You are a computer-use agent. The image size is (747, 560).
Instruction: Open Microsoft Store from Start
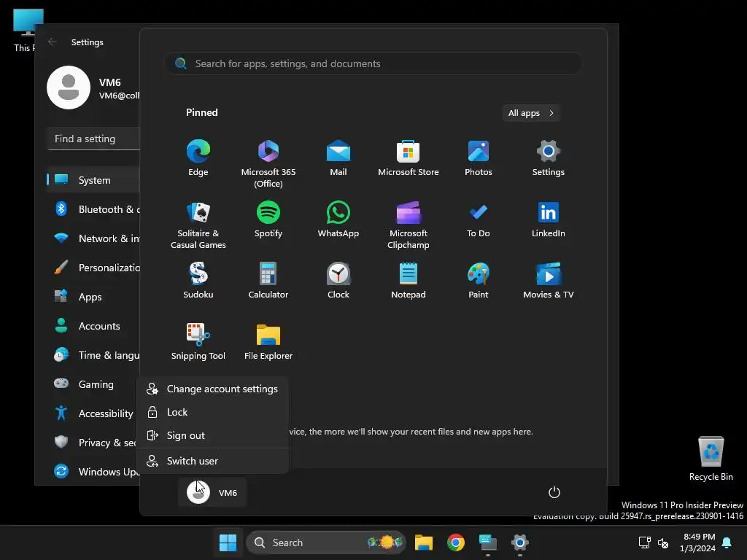tap(409, 158)
